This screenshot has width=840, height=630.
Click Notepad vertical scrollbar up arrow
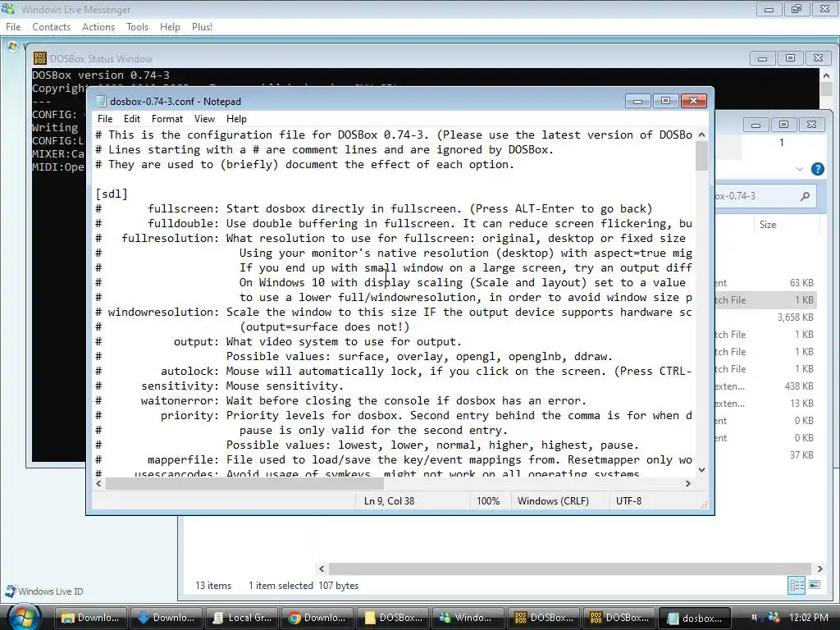click(702, 135)
